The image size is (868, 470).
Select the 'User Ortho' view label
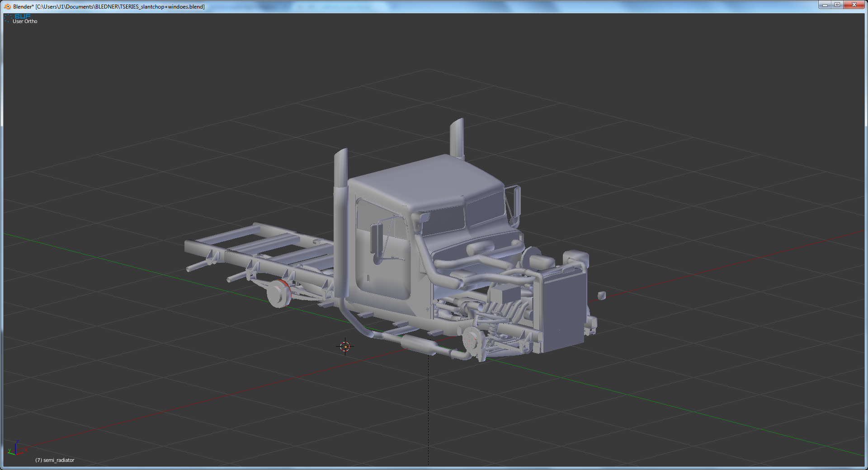[x=25, y=21]
